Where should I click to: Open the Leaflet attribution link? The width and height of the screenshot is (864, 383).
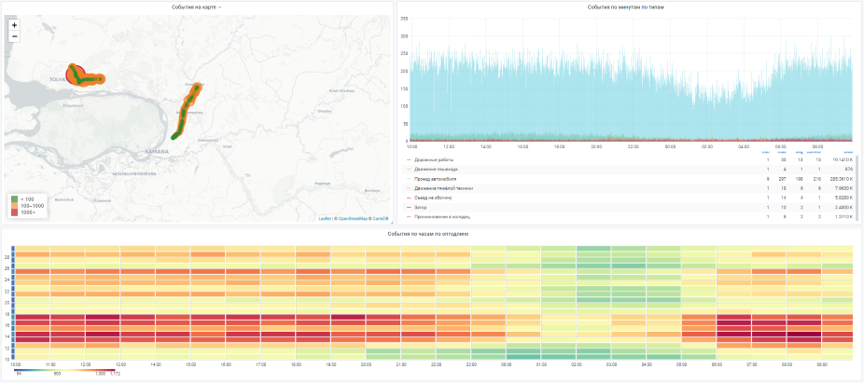pos(325,219)
